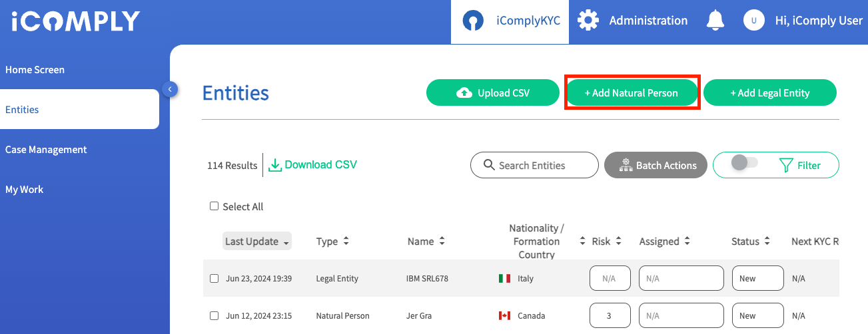Select the IBM SRL678 row checkbox
868x334 pixels.
pyautogui.click(x=214, y=279)
